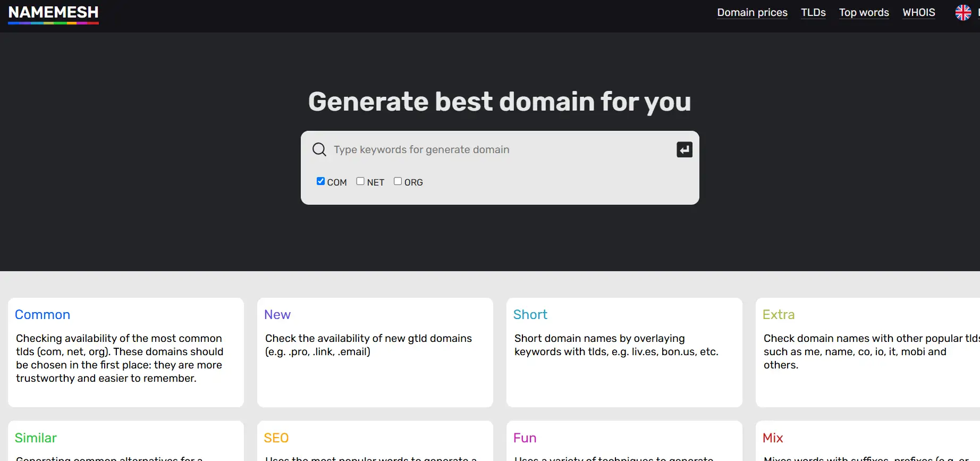This screenshot has height=461, width=980.
Task: Select the Common category heading
Action: (x=43, y=314)
